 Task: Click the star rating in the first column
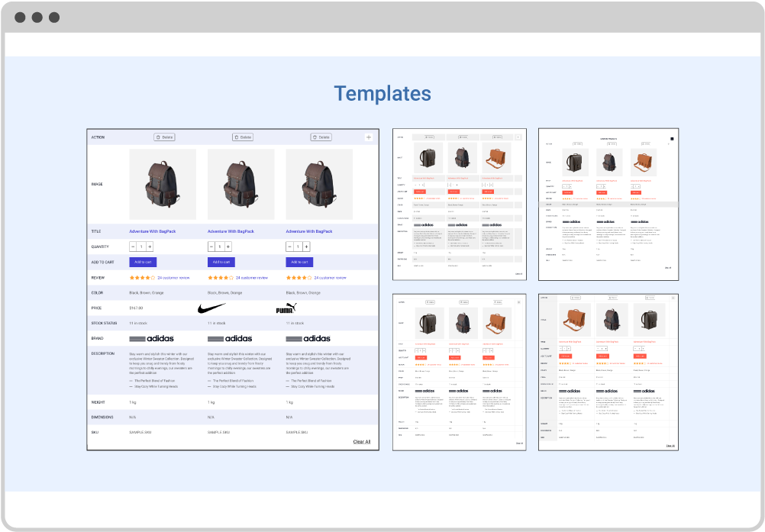(x=142, y=278)
